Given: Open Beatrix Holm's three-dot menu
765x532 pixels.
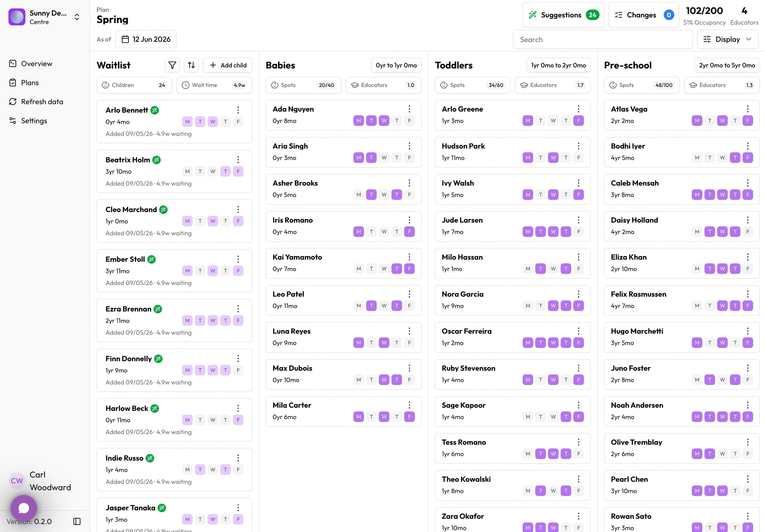Looking at the screenshot, I should (x=238, y=160).
